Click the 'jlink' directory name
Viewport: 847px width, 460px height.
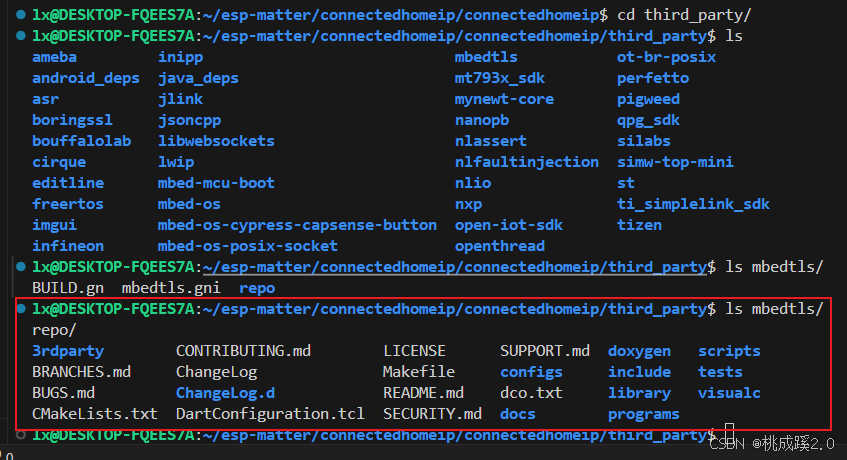180,99
